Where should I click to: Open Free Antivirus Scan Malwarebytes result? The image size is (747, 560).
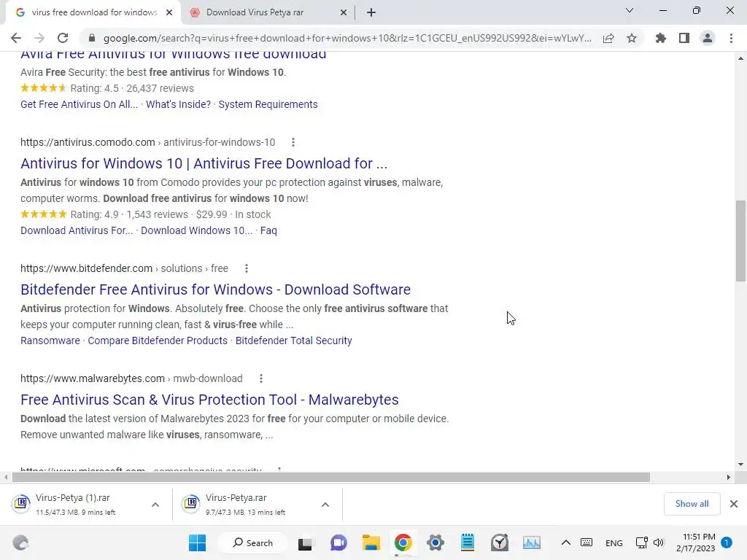(209, 400)
